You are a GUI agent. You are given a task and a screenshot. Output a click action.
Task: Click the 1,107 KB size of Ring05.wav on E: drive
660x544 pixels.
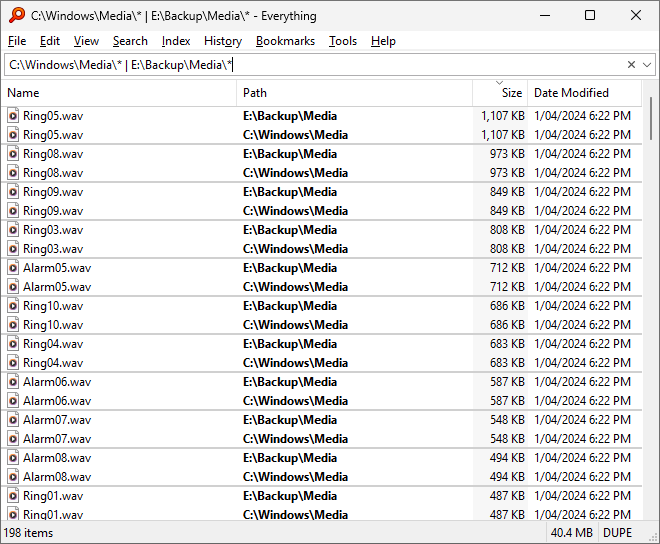point(503,116)
